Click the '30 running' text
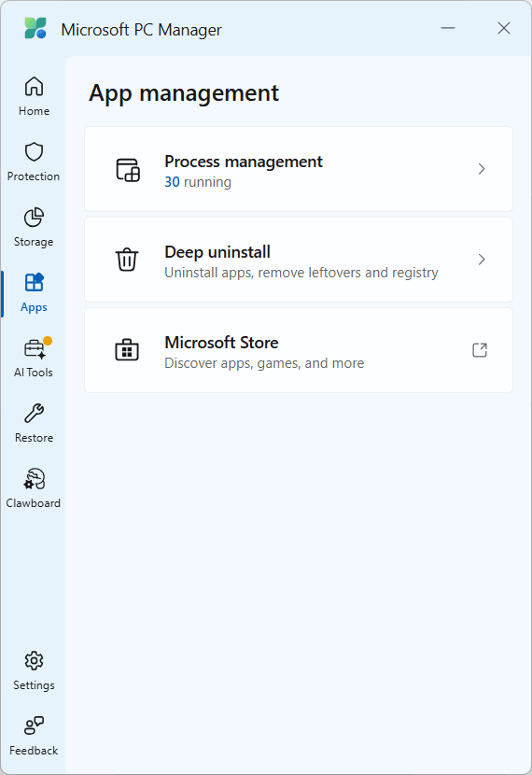This screenshot has height=775, width=532. (198, 182)
